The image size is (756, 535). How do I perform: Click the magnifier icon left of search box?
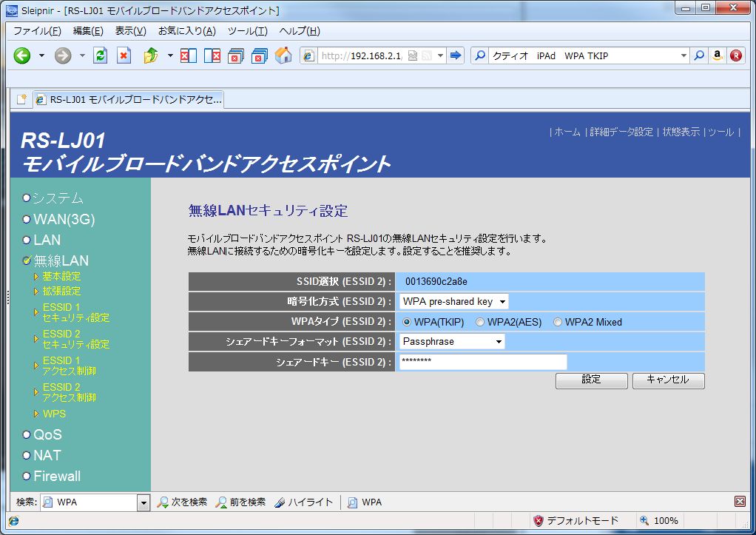[x=480, y=55]
